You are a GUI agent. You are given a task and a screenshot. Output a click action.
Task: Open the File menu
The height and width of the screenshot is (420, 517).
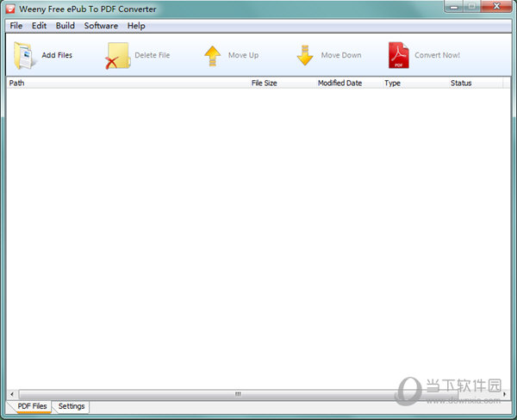coord(16,26)
